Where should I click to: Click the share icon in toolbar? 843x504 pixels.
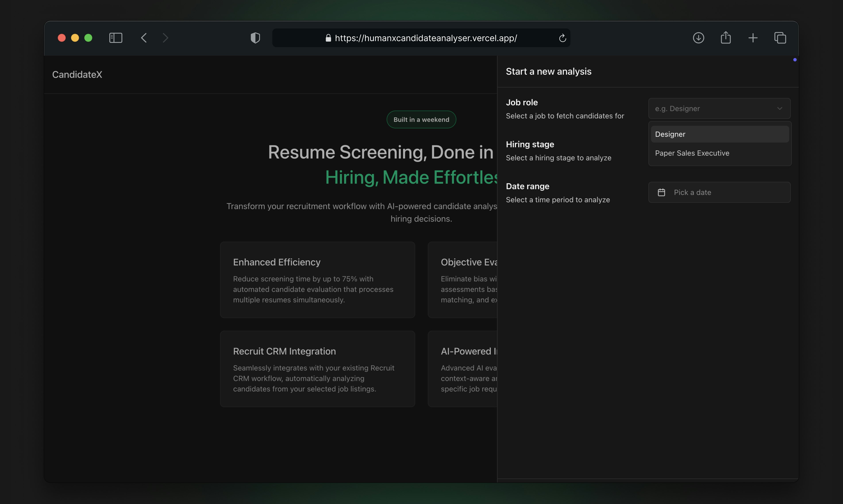tap(725, 37)
